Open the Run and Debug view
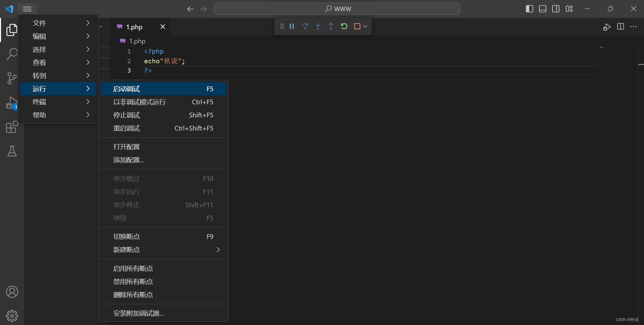 pos(12,103)
